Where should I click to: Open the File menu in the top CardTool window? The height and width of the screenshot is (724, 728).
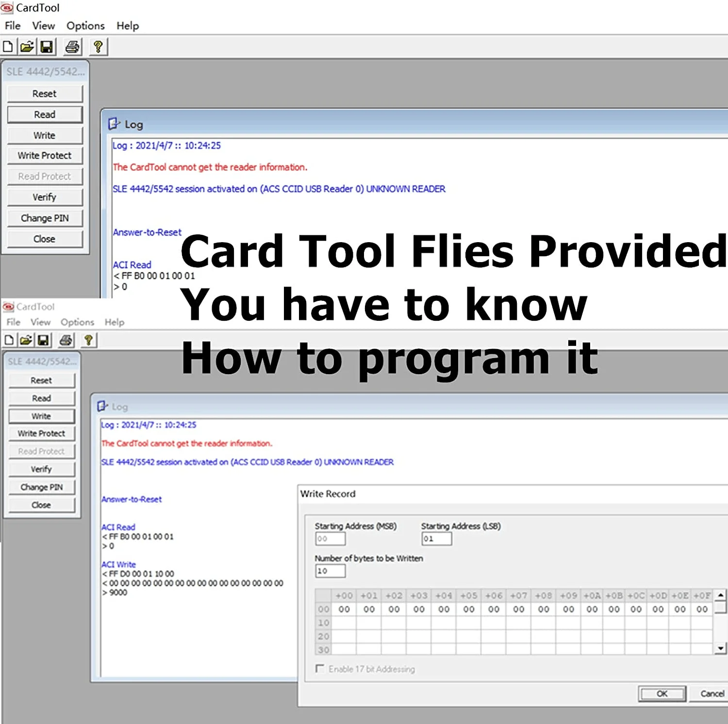(13, 26)
